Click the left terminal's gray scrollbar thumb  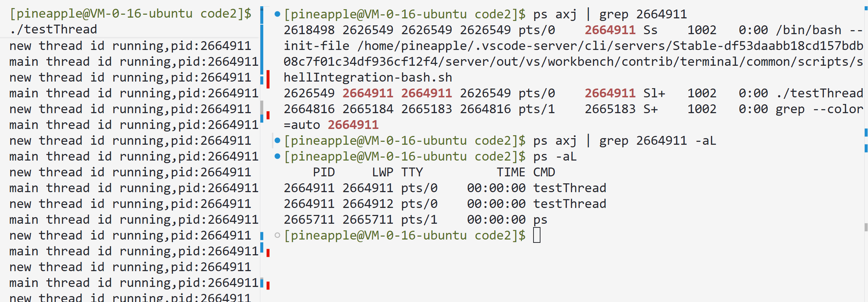[x=262, y=108]
